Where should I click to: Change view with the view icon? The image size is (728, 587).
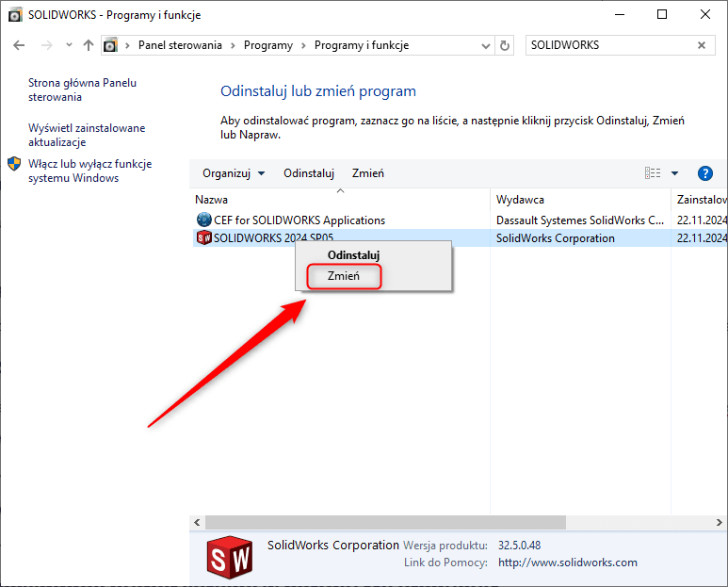(653, 173)
